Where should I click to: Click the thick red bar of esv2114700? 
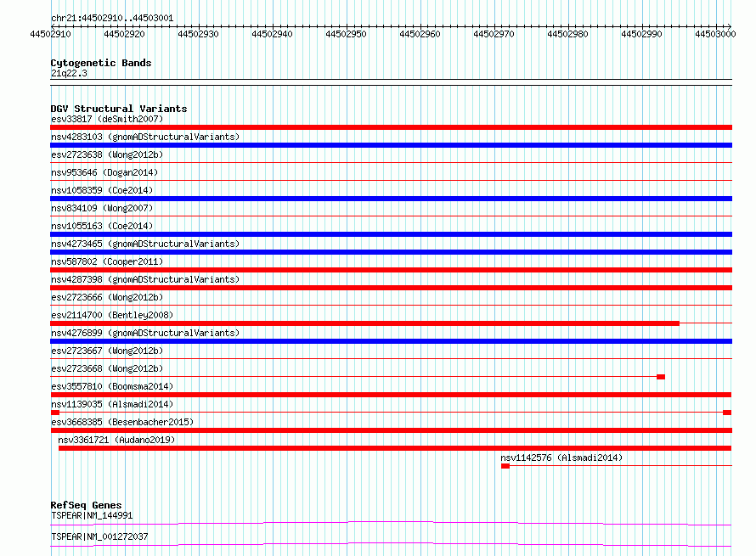365,323
